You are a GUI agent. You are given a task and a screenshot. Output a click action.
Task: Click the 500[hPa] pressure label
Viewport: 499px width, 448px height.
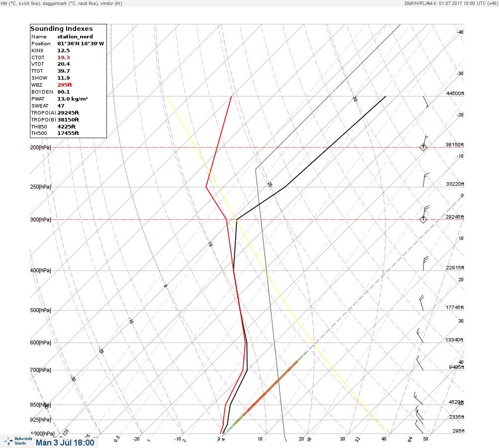click(x=40, y=311)
